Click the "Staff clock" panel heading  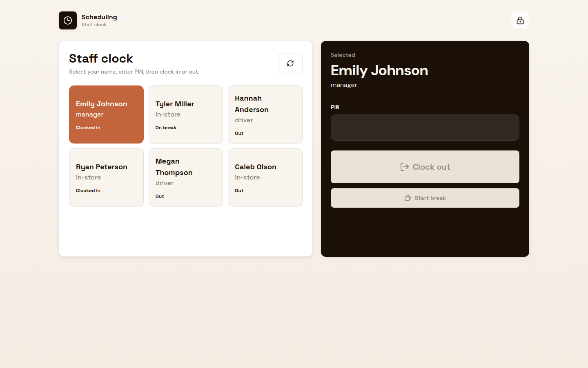pyautogui.click(x=101, y=58)
